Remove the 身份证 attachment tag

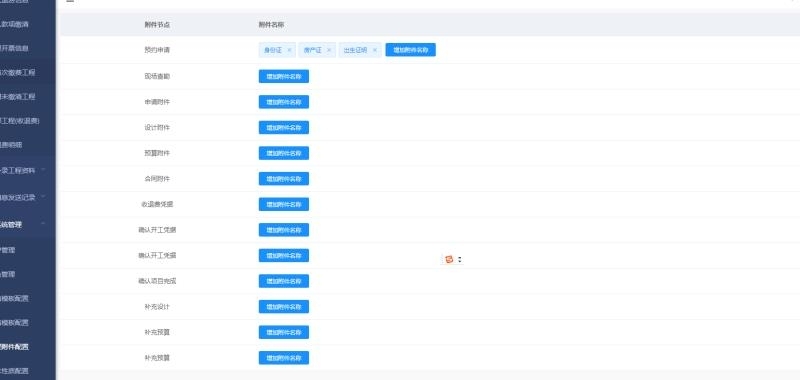(289, 50)
